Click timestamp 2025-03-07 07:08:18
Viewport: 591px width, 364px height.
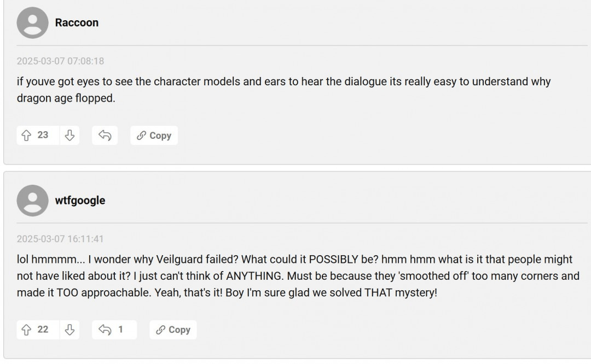click(x=60, y=61)
